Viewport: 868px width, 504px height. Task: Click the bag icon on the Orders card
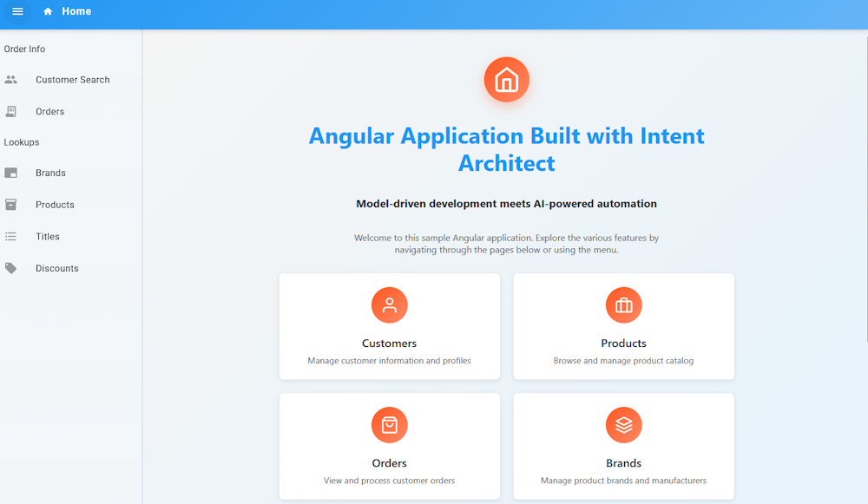[x=389, y=425]
